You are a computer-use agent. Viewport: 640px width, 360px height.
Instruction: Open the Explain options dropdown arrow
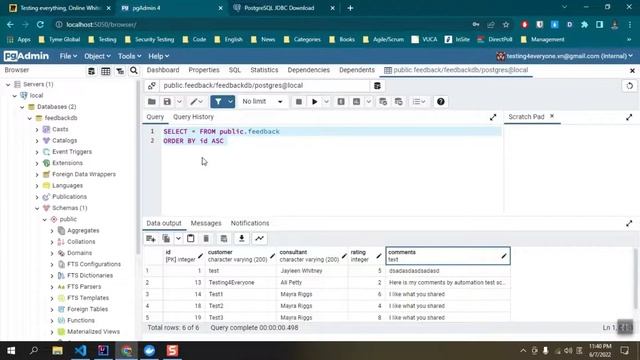[x=369, y=102]
